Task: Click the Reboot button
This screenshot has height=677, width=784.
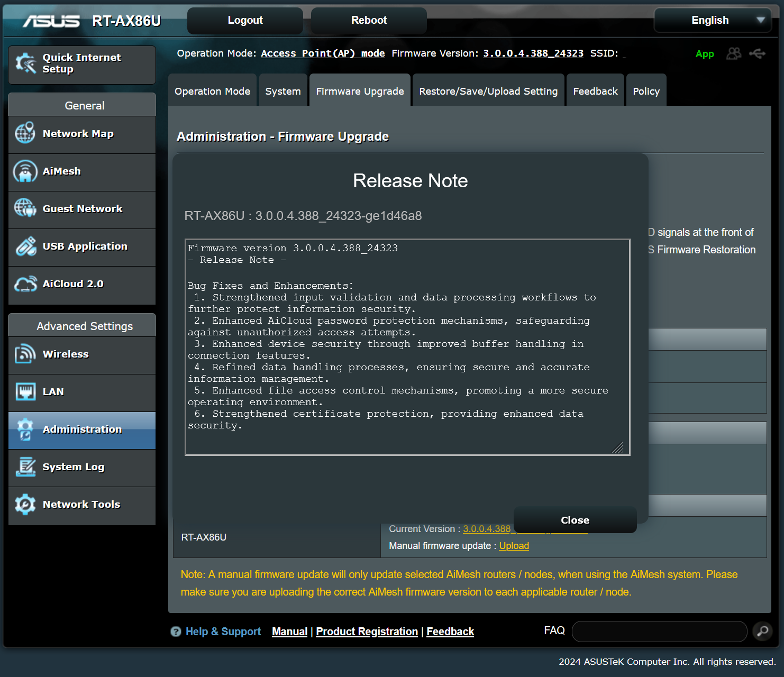Action: pyautogui.click(x=369, y=20)
